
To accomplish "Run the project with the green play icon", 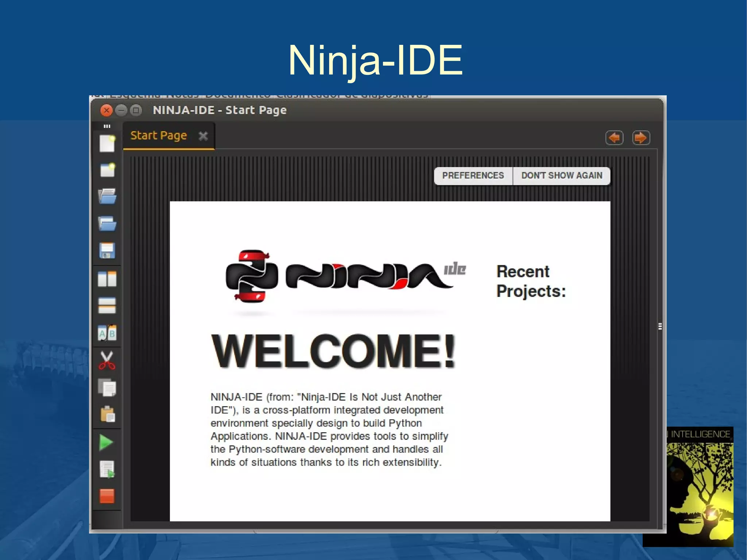I will (106, 443).
